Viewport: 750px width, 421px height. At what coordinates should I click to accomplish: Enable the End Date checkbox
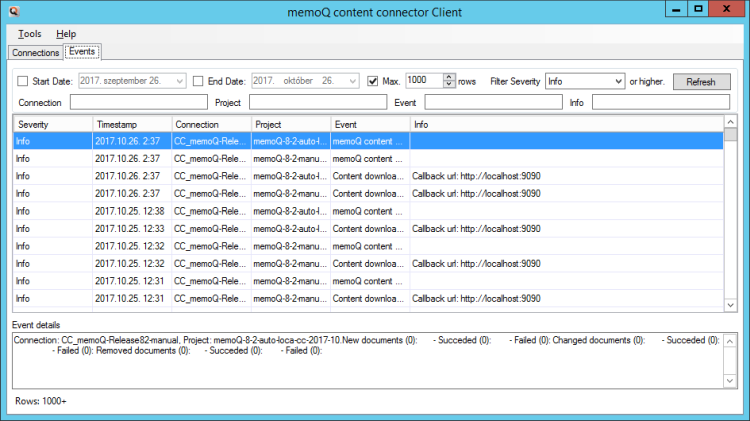pos(198,81)
